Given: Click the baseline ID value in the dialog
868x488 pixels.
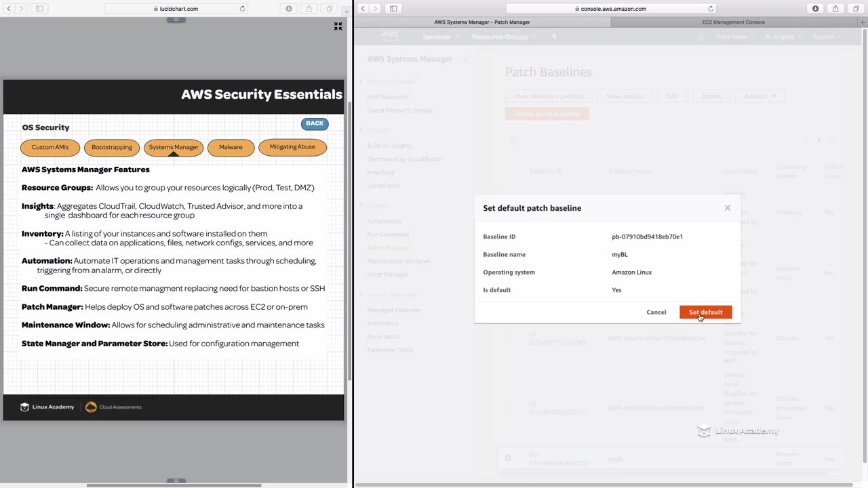Looking at the screenshot, I should 647,237.
